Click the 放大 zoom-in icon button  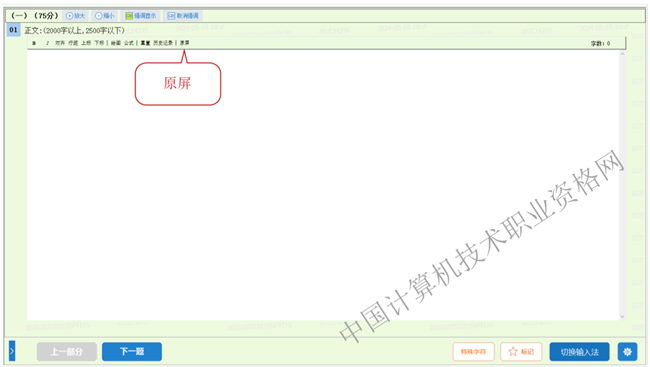[75, 16]
